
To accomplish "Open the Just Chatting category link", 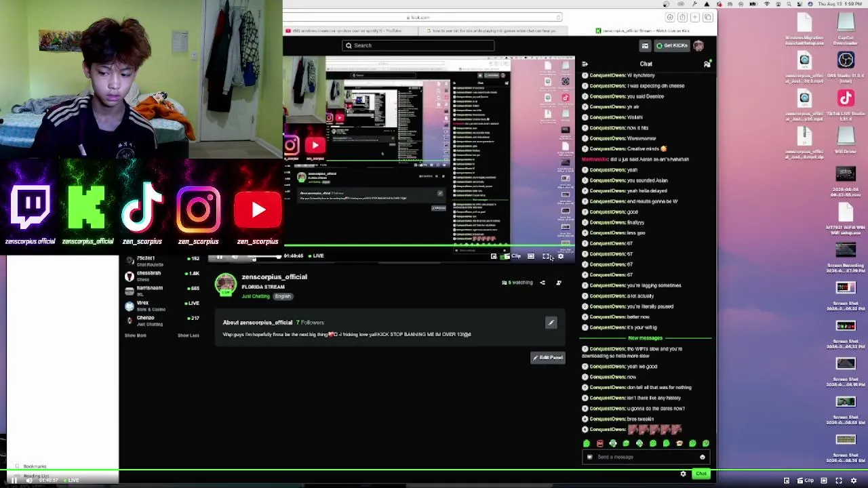I will coord(256,296).
